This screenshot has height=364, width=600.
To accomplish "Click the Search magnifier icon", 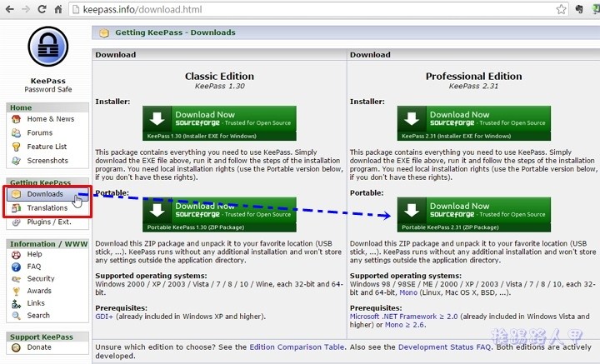I will [x=16, y=316].
